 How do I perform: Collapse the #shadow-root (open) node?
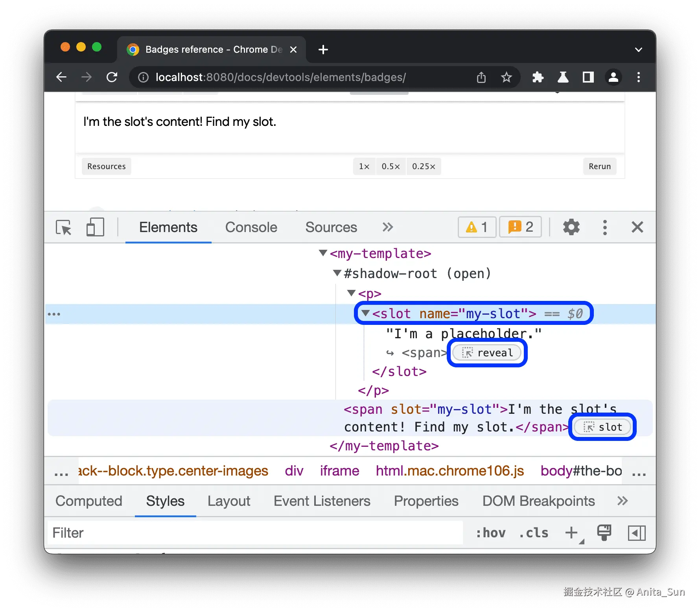[x=337, y=273]
